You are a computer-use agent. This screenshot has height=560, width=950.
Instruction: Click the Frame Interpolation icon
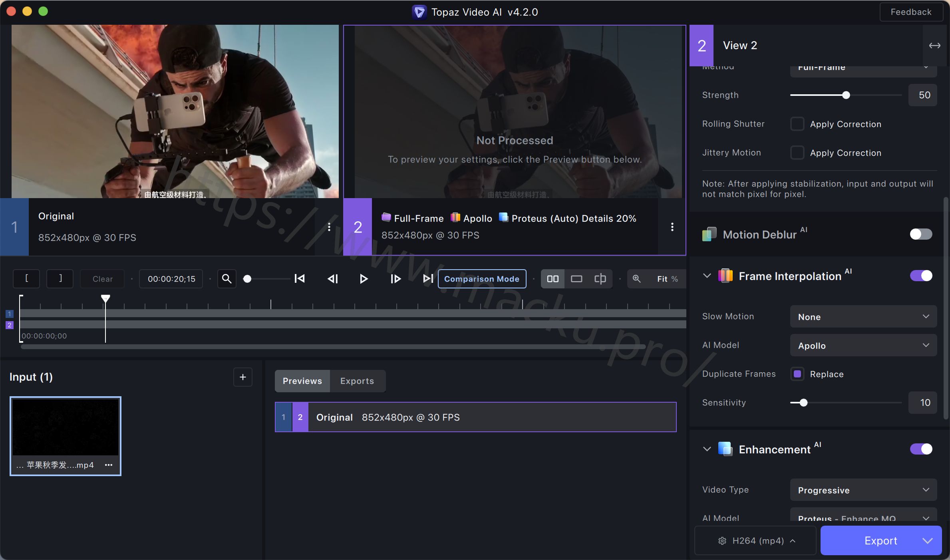coord(725,276)
